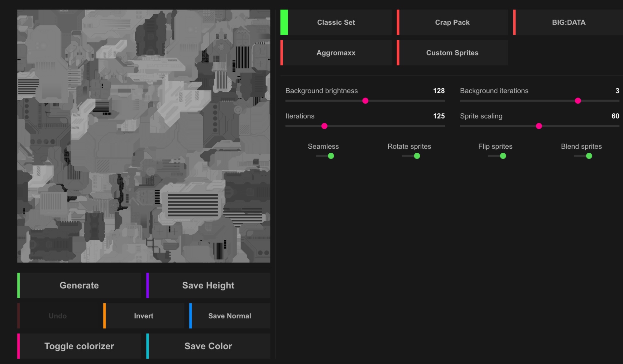Invert the generated texture
The width and height of the screenshot is (623, 364).
point(144,315)
